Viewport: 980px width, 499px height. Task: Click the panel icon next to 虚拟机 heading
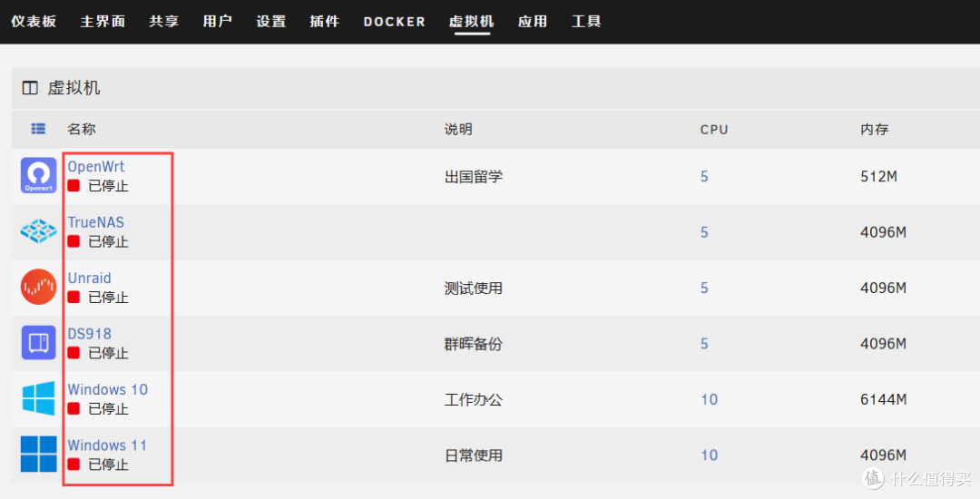click(x=30, y=87)
